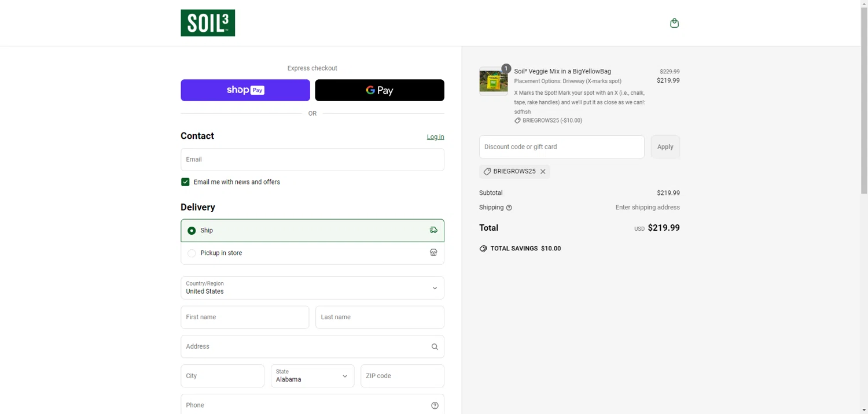This screenshot has height=414, width=868.
Task: Click the Total Savings tag icon
Action: 483,249
